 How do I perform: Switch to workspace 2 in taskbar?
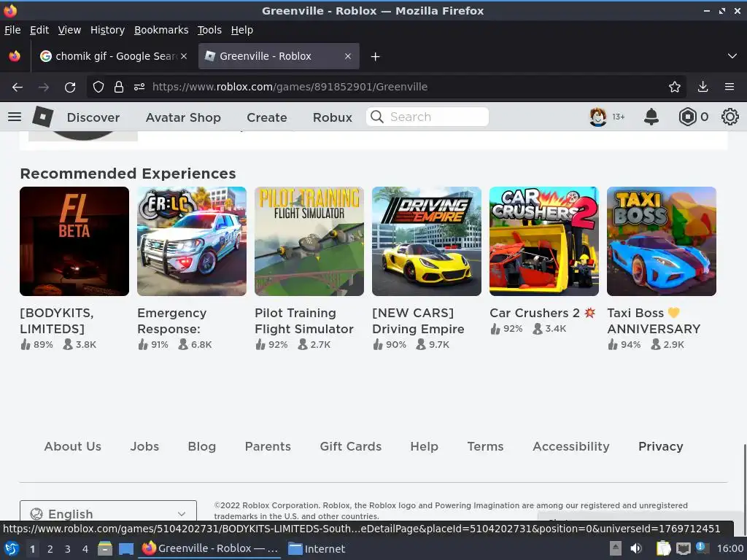(x=50, y=549)
